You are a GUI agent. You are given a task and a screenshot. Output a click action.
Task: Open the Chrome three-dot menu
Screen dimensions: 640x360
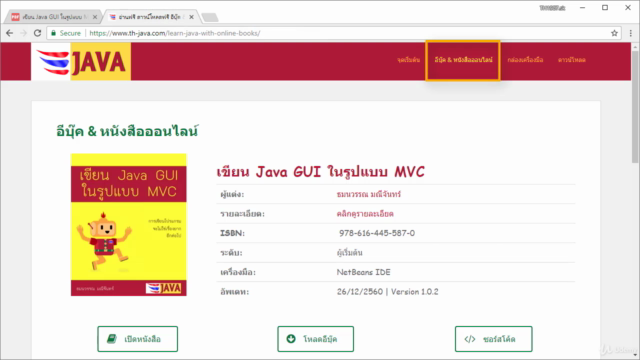click(x=631, y=33)
